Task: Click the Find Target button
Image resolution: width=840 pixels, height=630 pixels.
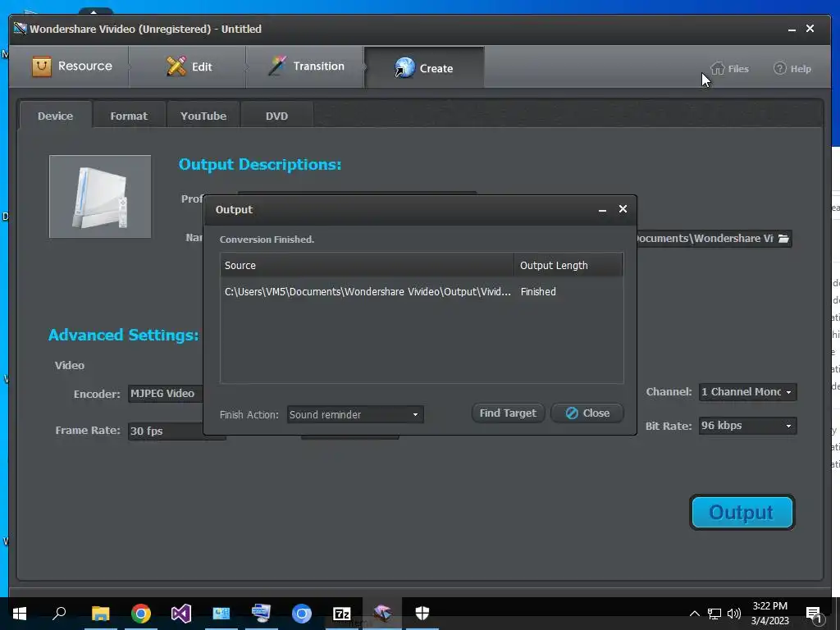Action: coord(508,413)
